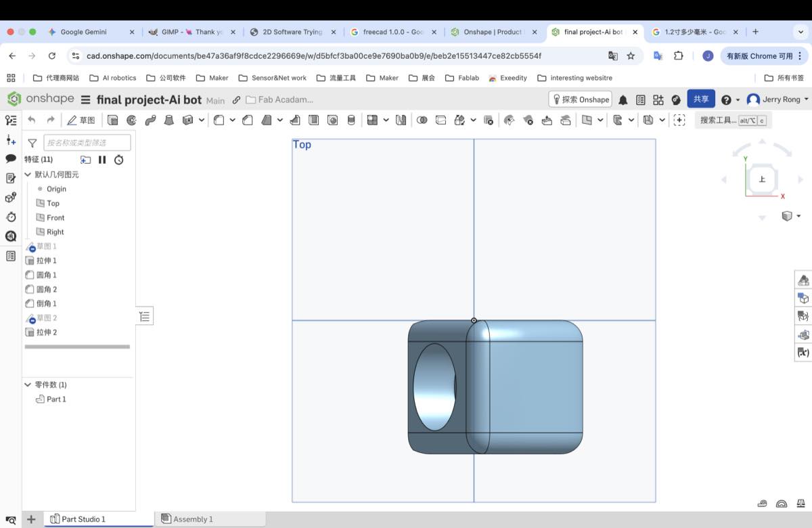Click the Undo arrow
This screenshot has width=812, height=528.
pos(31,120)
